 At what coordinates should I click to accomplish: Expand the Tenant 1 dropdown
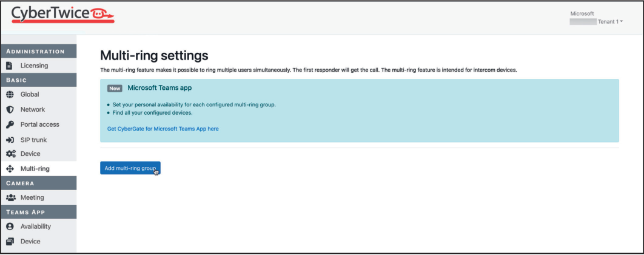(x=610, y=22)
